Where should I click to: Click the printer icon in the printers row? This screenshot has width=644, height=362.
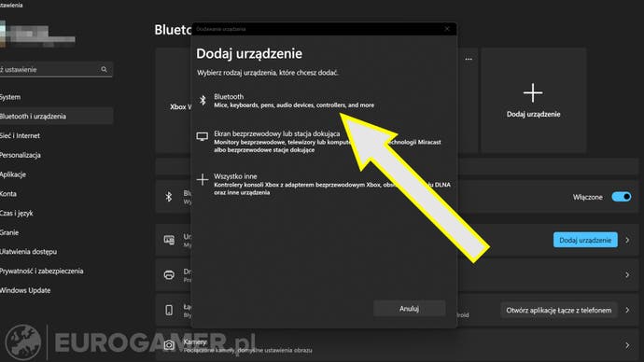point(169,274)
